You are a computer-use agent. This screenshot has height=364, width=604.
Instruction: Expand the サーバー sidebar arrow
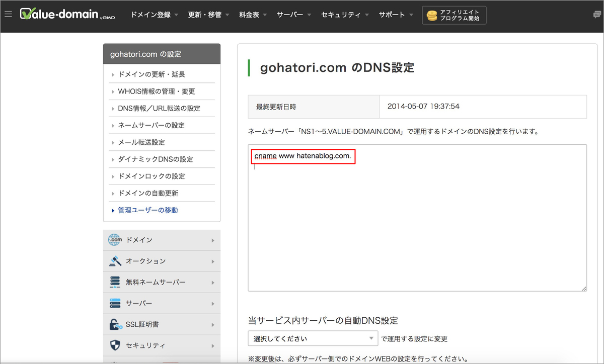[x=213, y=304]
